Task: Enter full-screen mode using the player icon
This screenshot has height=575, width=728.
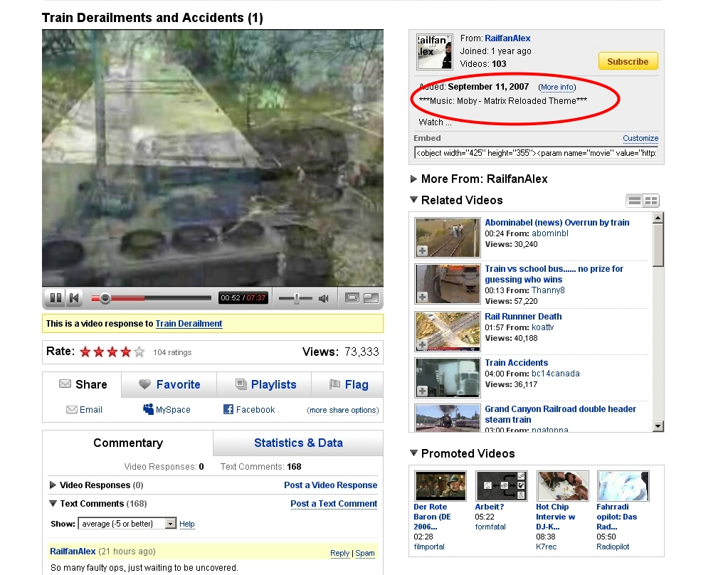Action: pos(371,298)
